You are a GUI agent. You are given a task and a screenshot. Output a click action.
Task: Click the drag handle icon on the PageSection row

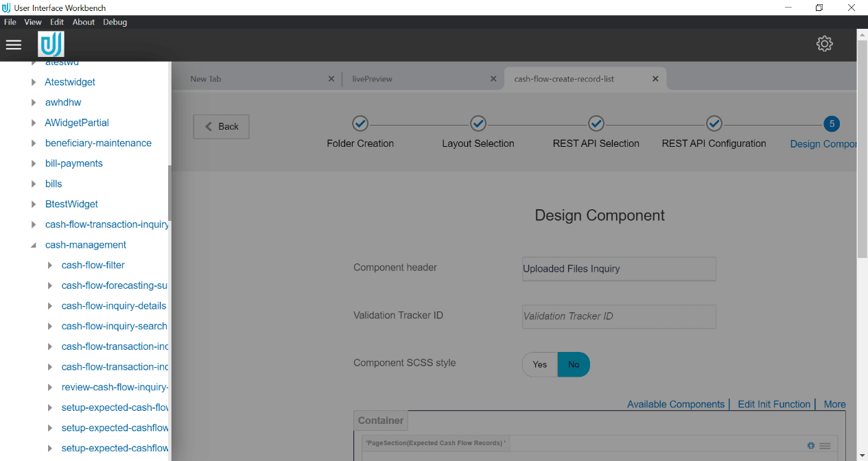coord(825,445)
